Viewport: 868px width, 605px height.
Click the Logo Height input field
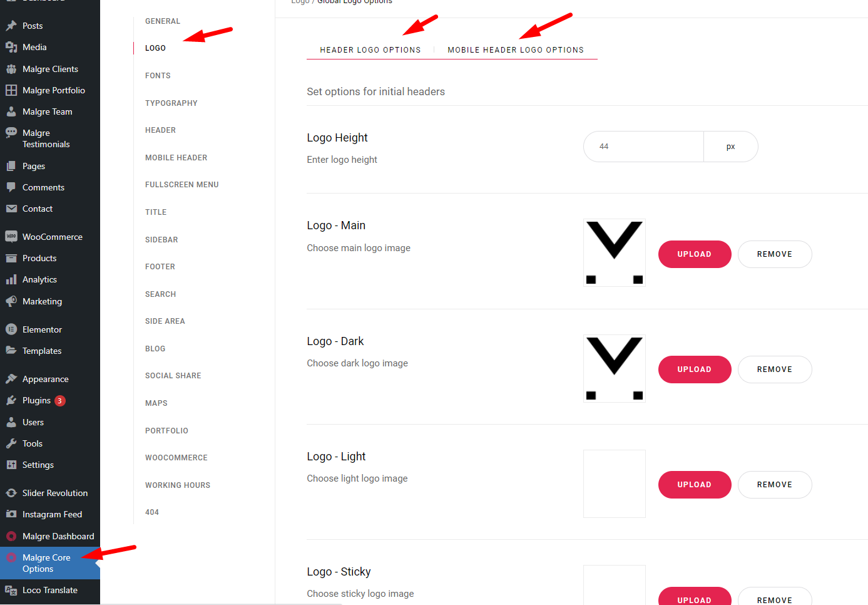643,147
